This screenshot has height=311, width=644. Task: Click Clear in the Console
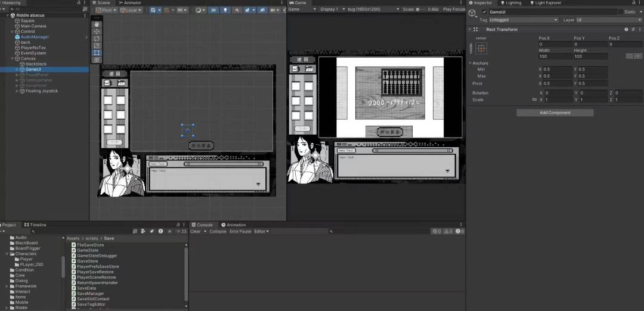point(195,231)
